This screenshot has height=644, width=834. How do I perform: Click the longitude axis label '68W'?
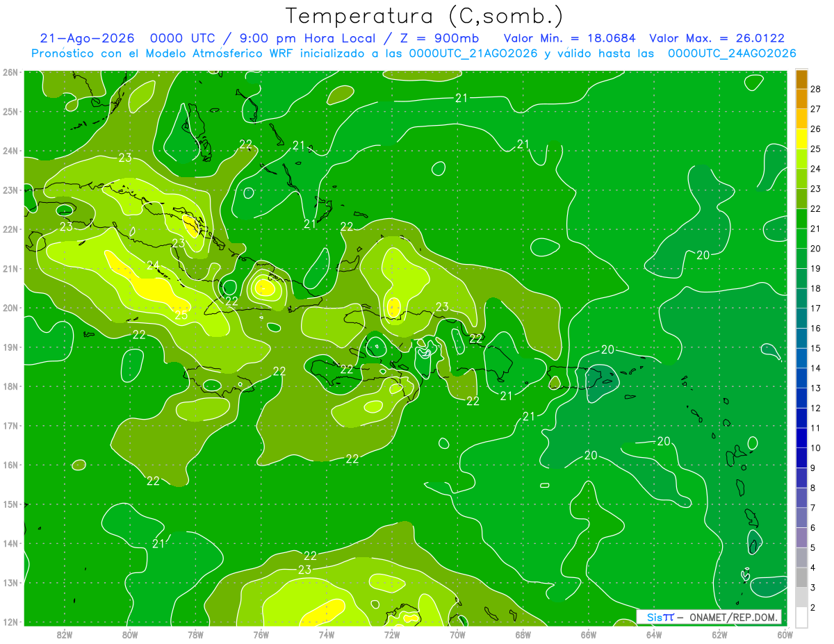523,634
